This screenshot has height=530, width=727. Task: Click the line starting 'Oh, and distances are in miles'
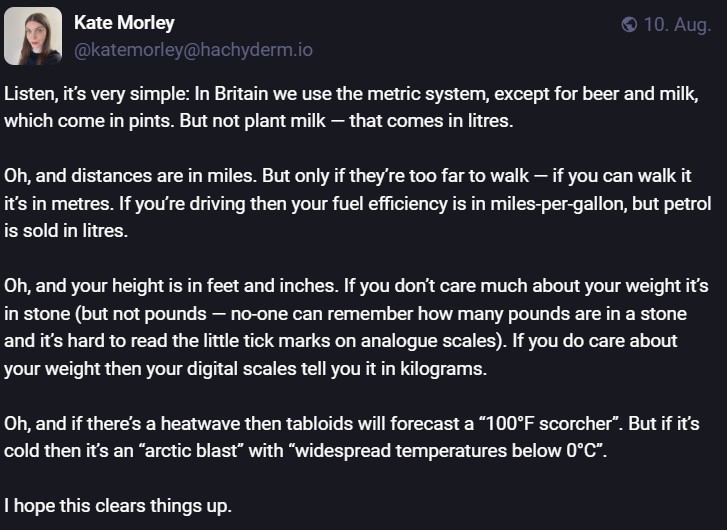(348, 176)
